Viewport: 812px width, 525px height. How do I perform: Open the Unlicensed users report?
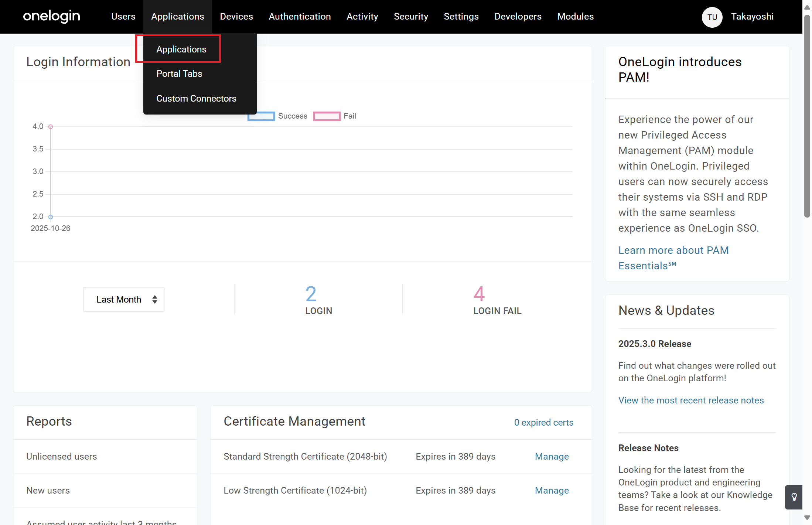click(61, 456)
